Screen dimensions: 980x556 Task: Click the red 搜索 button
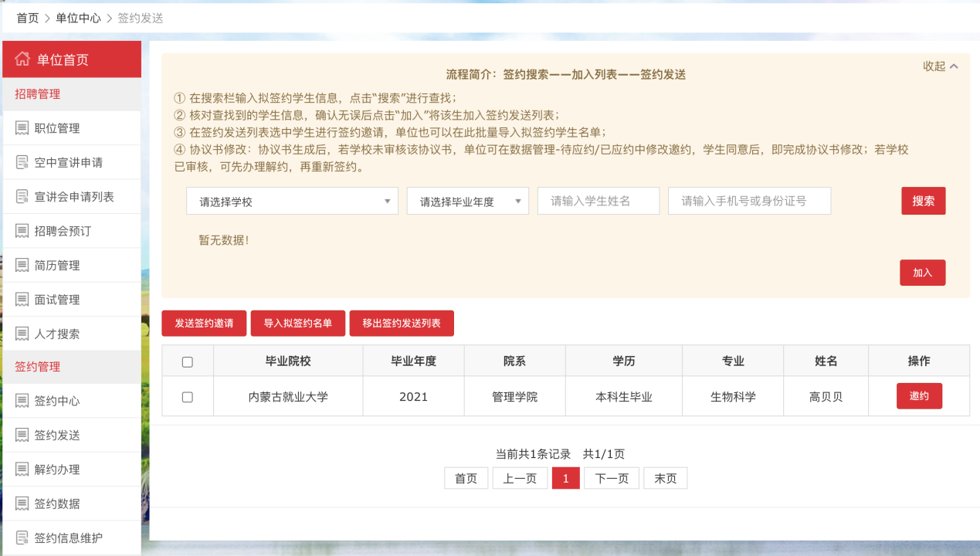923,201
